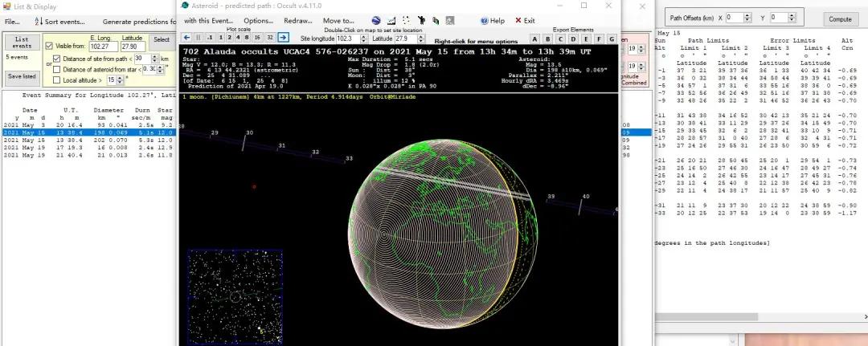Set plot scale to 16
Viewport: 868px width, 346px height.
[257, 38]
